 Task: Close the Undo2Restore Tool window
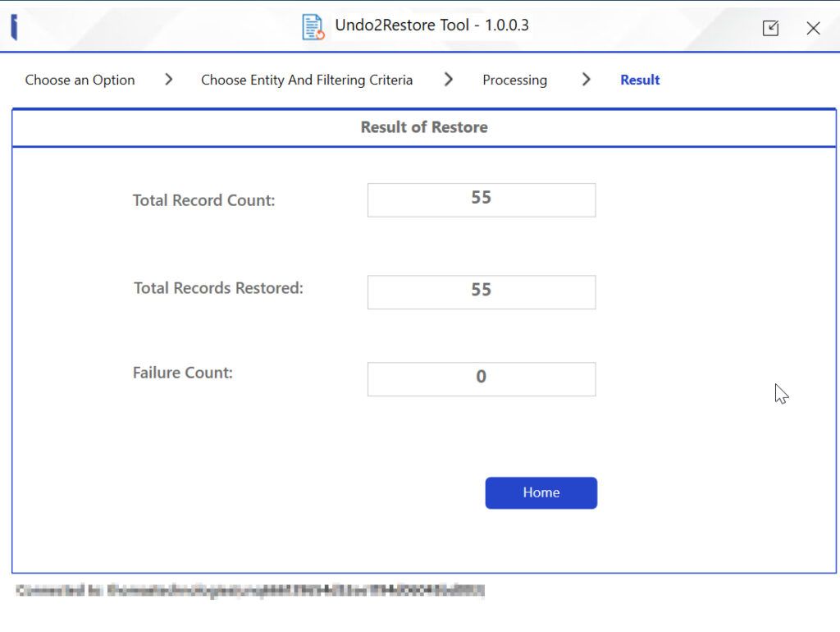point(813,28)
